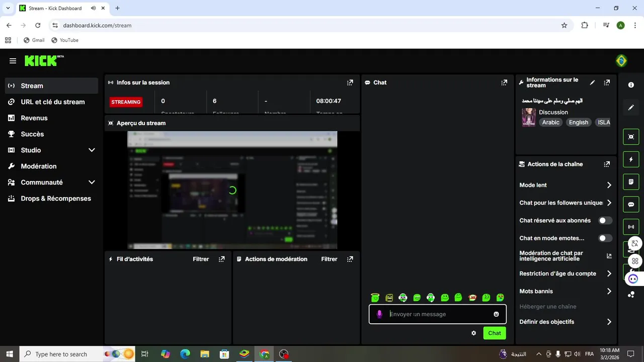Pop out the Fil d'activités panel
Screen dimensions: 644x362
click(x=221, y=259)
